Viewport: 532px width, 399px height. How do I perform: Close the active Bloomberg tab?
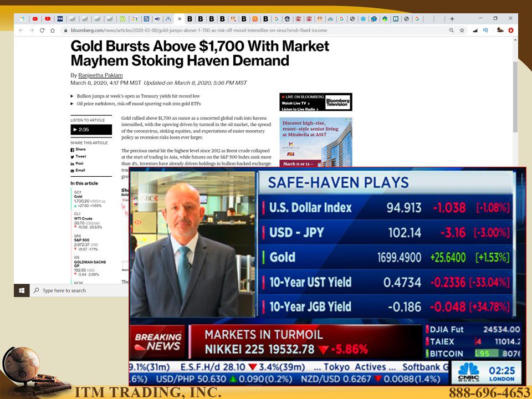180,19
